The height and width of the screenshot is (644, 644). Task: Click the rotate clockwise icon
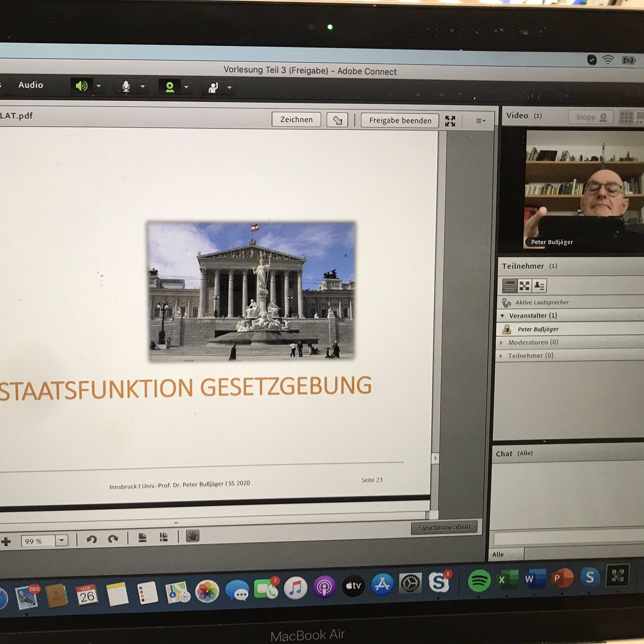click(113, 539)
